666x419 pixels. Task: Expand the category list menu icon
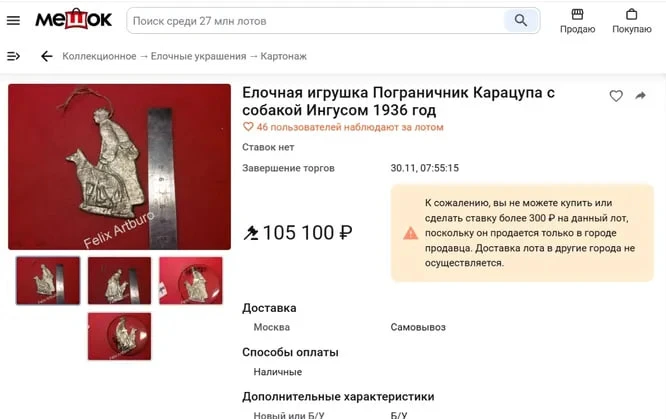click(13, 56)
